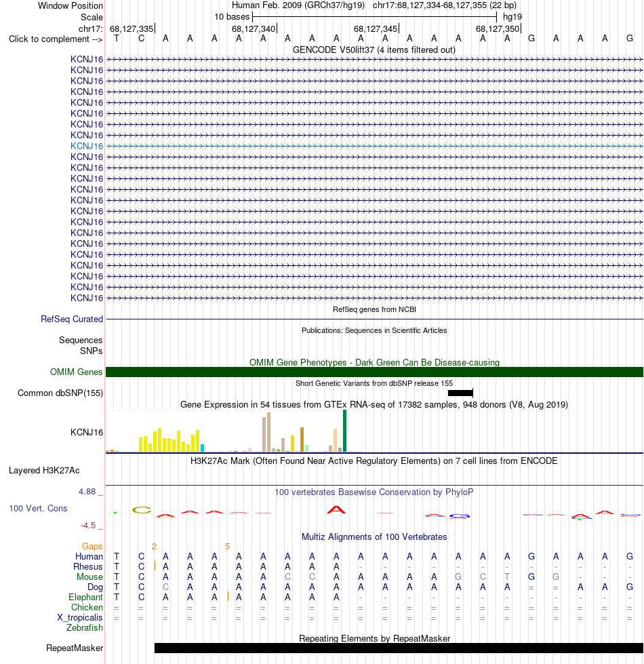Screen dimensions: 644x664
Task: Click the 'hg19' assembly label
Action: click(x=512, y=17)
